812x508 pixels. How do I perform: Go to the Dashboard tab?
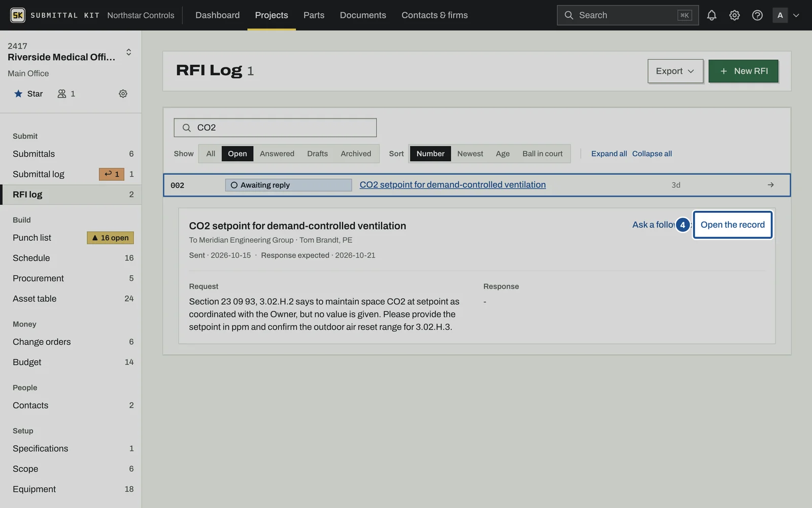217,15
